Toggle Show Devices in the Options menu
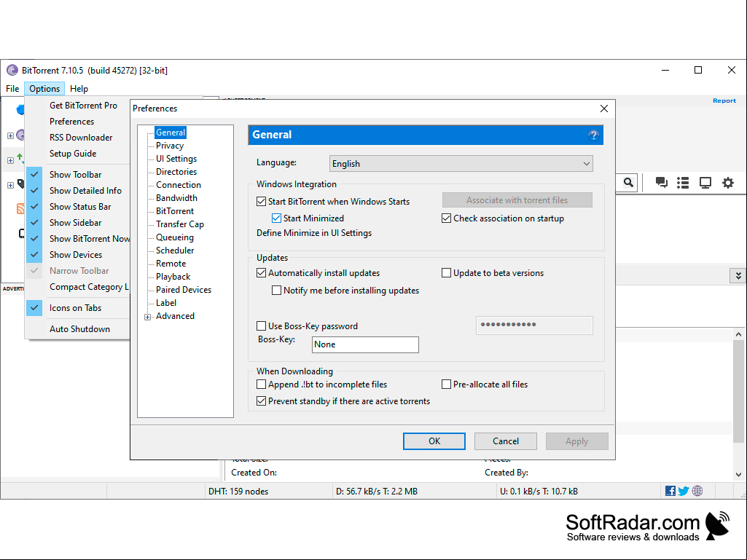Image resolution: width=747 pixels, height=560 pixels. [x=76, y=255]
